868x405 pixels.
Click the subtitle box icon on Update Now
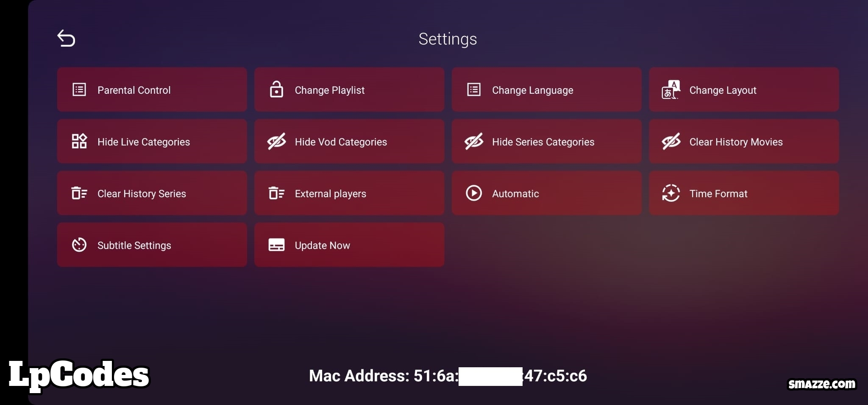(276, 245)
